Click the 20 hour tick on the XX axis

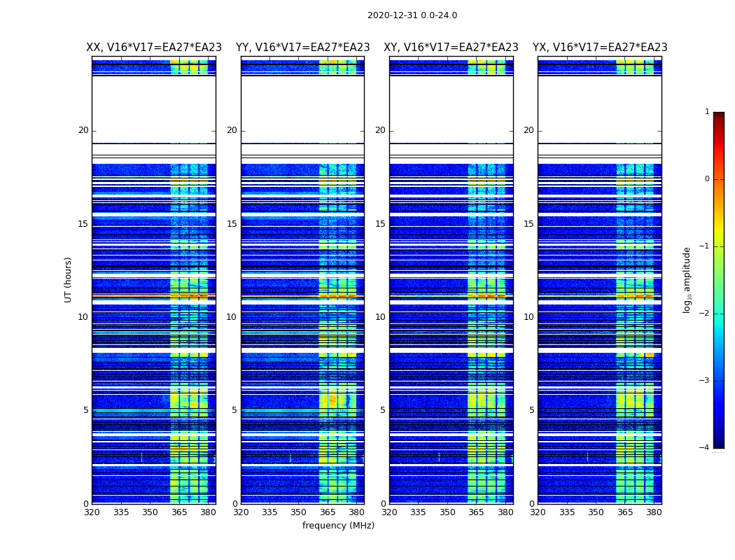83,130
